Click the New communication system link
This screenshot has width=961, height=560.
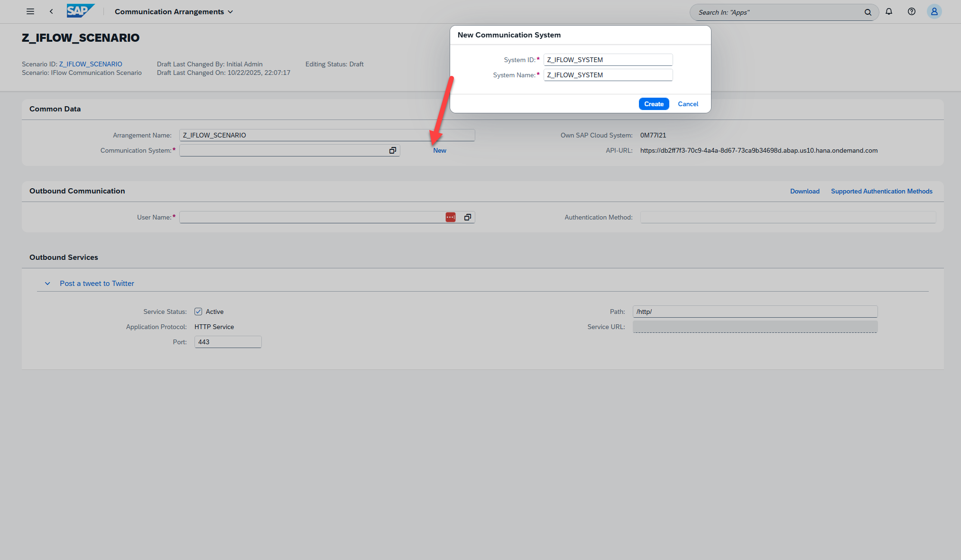pyautogui.click(x=439, y=150)
